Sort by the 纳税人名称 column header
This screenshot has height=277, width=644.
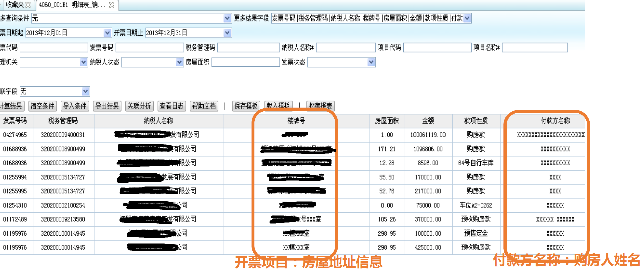pos(158,121)
